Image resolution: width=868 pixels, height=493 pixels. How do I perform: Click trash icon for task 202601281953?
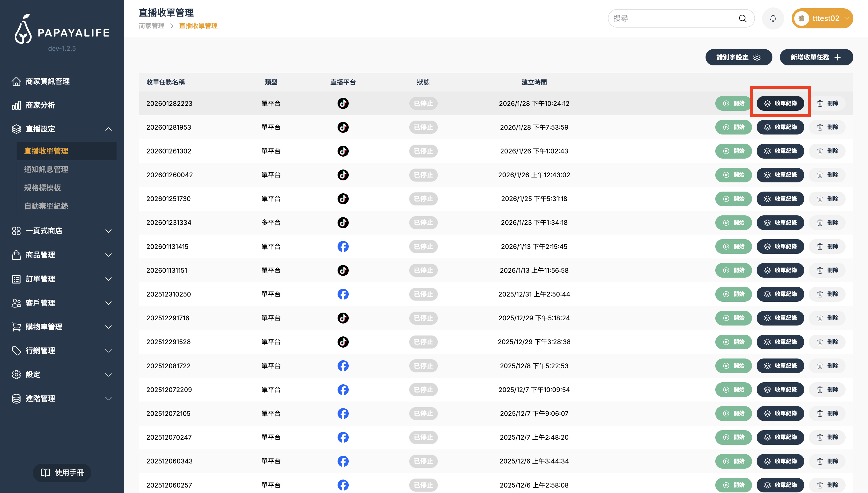pyautogui.click(x=820, y=127)
